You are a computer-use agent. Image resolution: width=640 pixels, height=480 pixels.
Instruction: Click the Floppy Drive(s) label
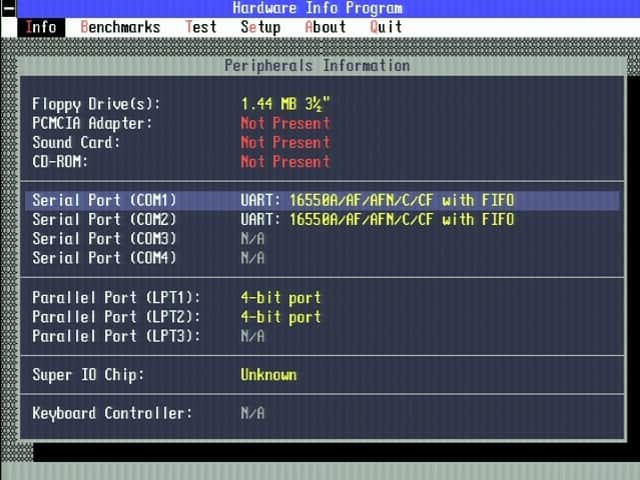pos(96,104)
